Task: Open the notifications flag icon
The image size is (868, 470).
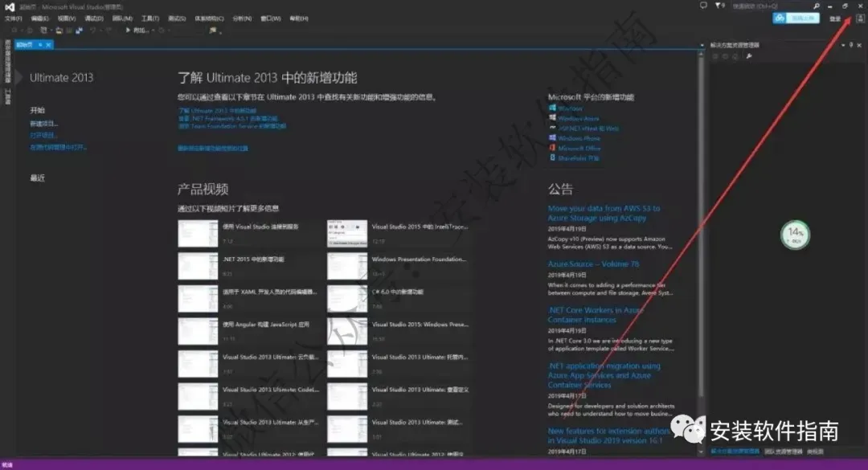Action: point(719,6)
